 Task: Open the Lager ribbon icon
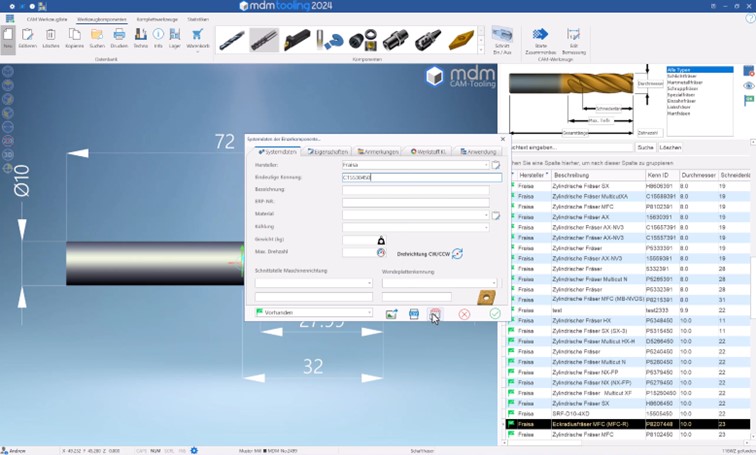175,38
